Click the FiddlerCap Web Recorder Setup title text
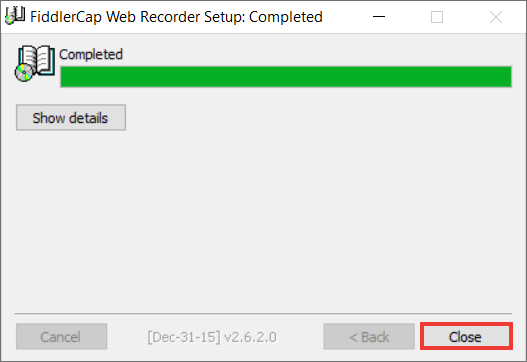 (x=138, y=17)
